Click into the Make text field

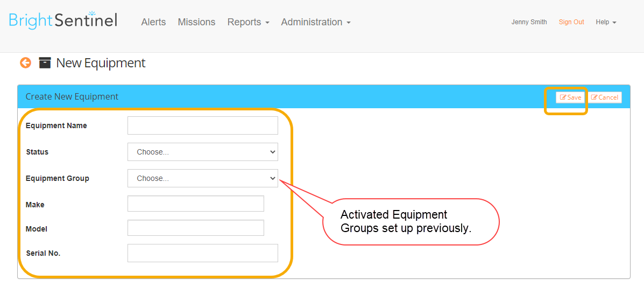(196, 204)
